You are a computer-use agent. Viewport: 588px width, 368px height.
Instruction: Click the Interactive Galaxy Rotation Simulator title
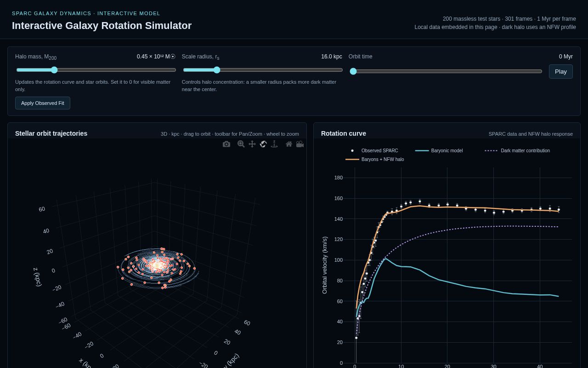tap(102, 26)
